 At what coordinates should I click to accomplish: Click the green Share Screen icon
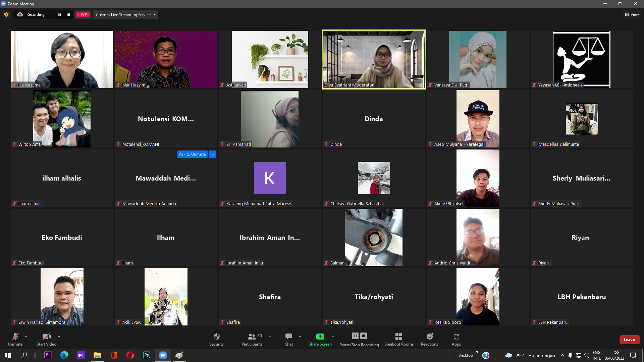320,337
